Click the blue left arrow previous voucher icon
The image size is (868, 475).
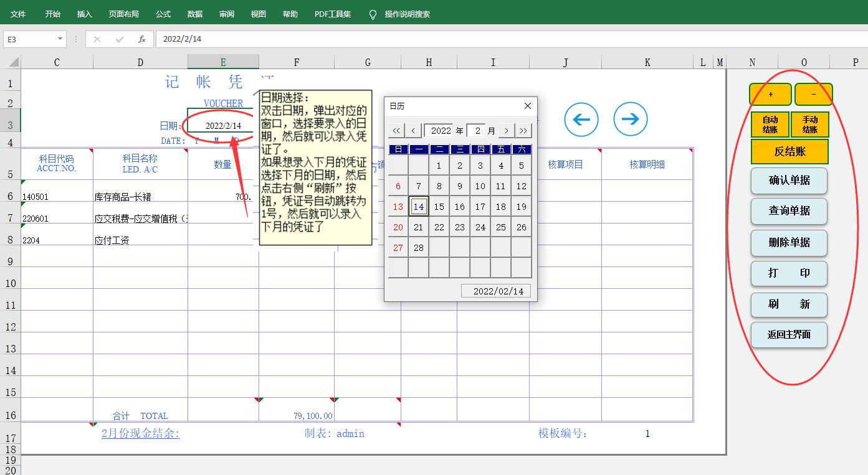click(581, 120)
